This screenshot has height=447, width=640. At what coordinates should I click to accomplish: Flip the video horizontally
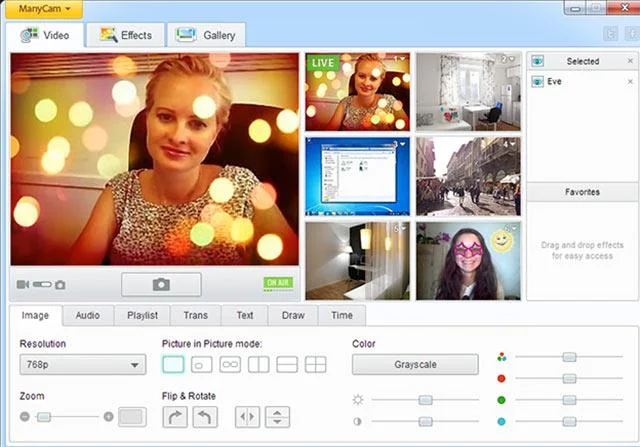coord(248,417)
